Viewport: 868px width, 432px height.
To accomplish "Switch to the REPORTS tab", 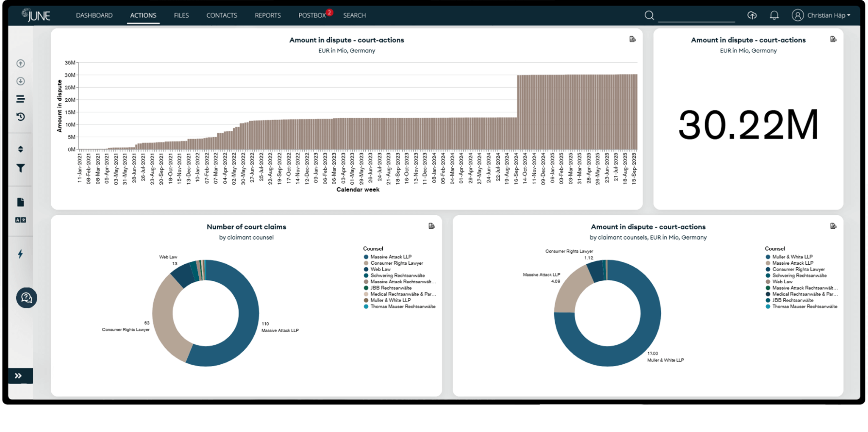I will coord(267,15).
